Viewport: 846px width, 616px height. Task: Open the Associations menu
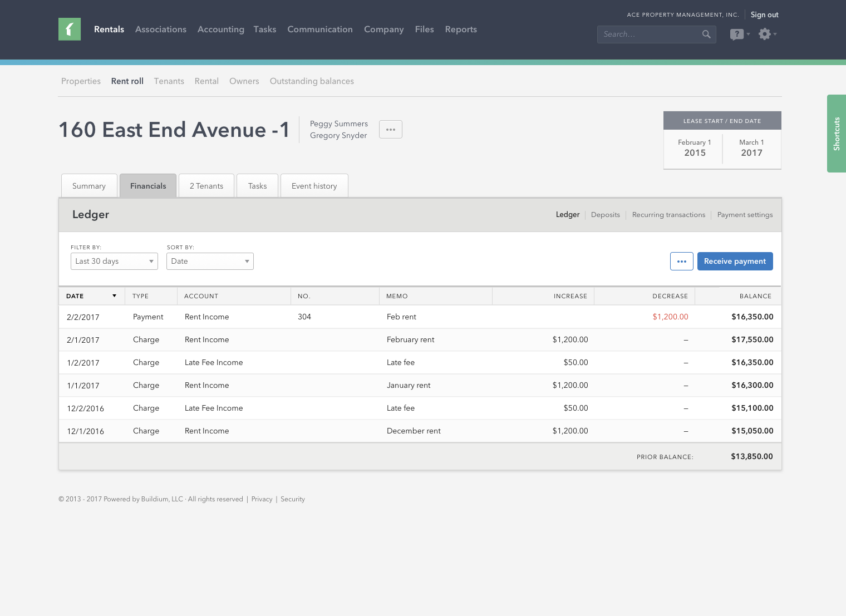161,29
